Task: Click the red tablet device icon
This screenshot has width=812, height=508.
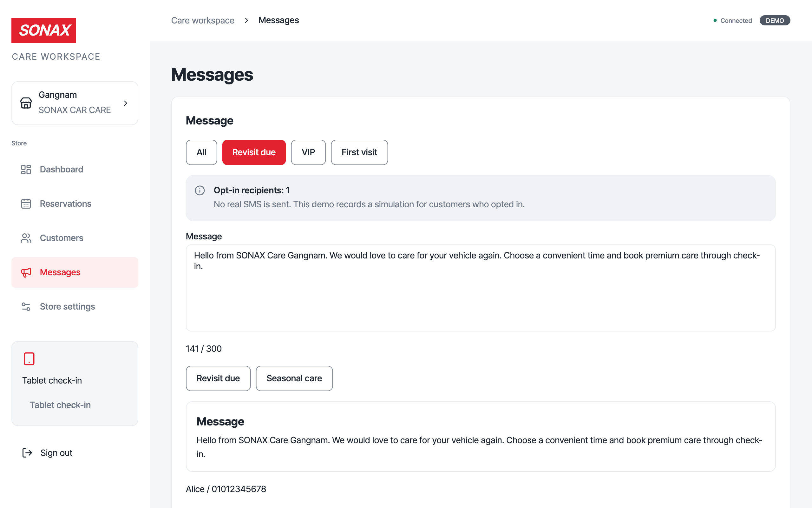Action: pyautogui.click(x=29, y=358)
